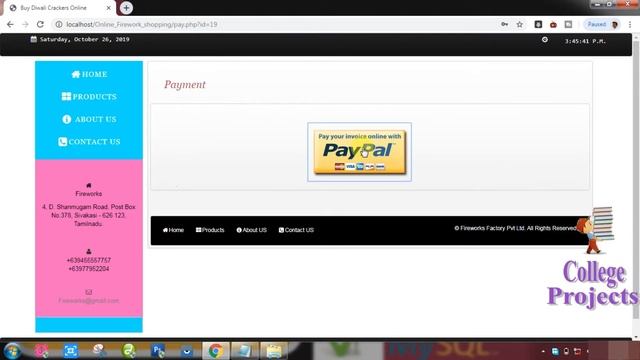Open the blue screen capture taskbar icon

pos(70,351)
